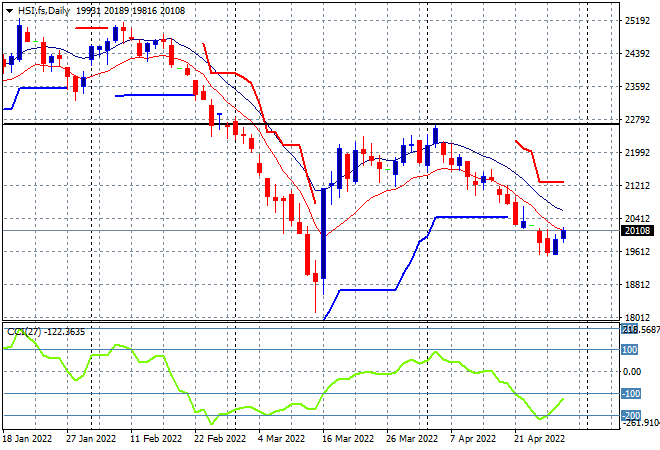This screenshot has height=450, width=660.
Task: Click the 20412 price axis label
Action: tap(637, 218)
